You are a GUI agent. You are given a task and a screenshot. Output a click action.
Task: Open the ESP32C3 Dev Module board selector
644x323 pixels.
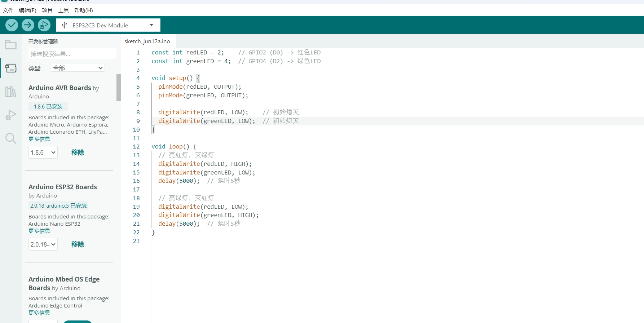tap(108, 25)
